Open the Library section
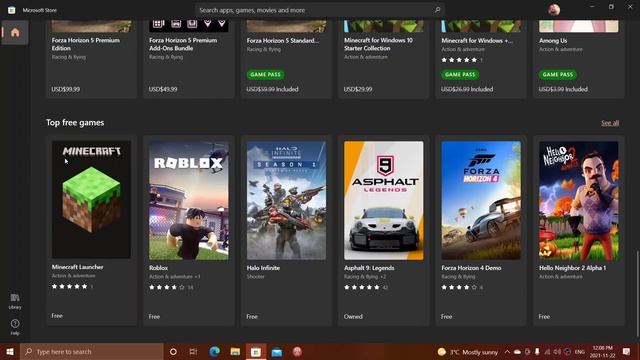 point(15,301)
